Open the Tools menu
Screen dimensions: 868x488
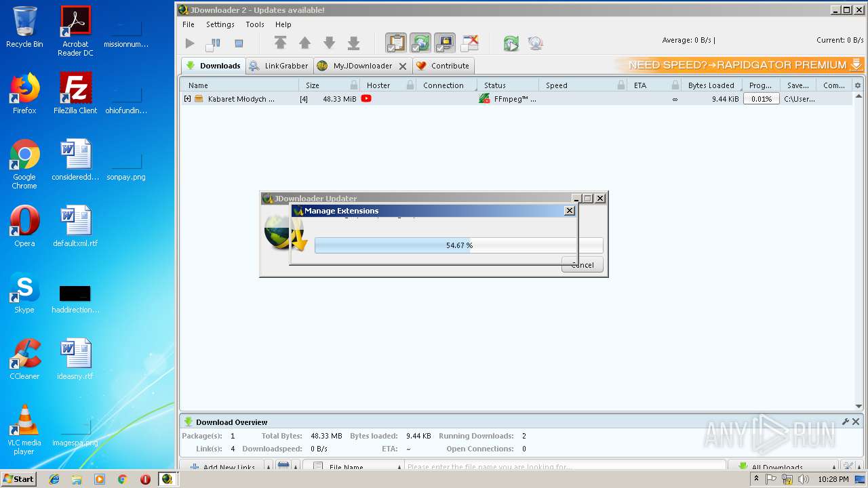click(255, 24)
